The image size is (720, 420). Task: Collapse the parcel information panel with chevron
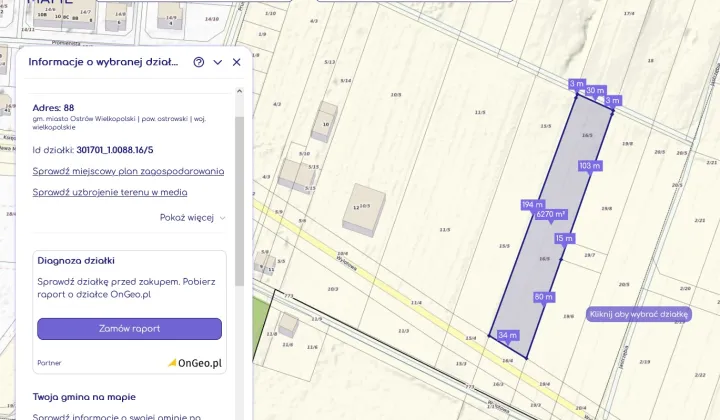coord(218,62)
